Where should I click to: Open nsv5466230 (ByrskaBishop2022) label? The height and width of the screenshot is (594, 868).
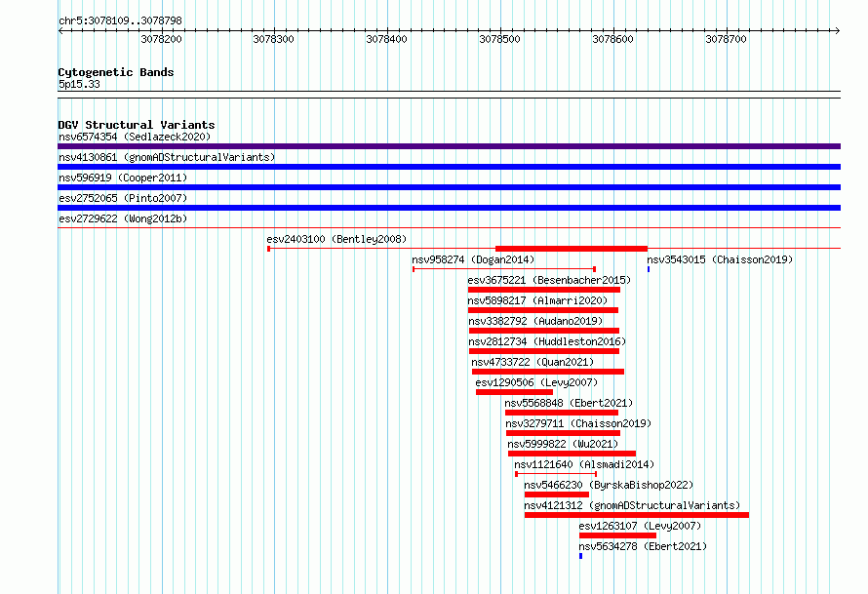coord(609,485)
